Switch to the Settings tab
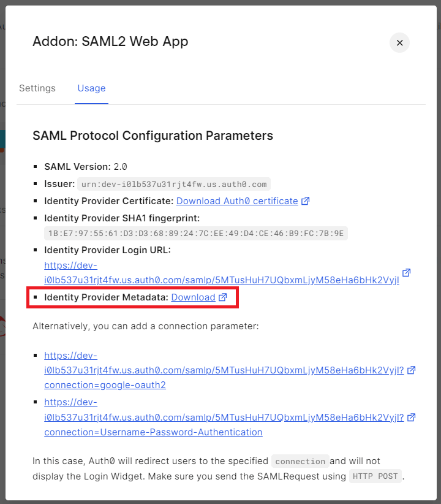441x504 pixels. 37,88
